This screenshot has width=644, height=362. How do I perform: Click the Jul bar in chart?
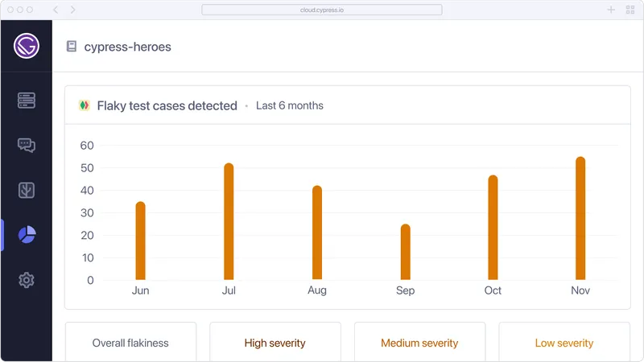pos(229,222)
